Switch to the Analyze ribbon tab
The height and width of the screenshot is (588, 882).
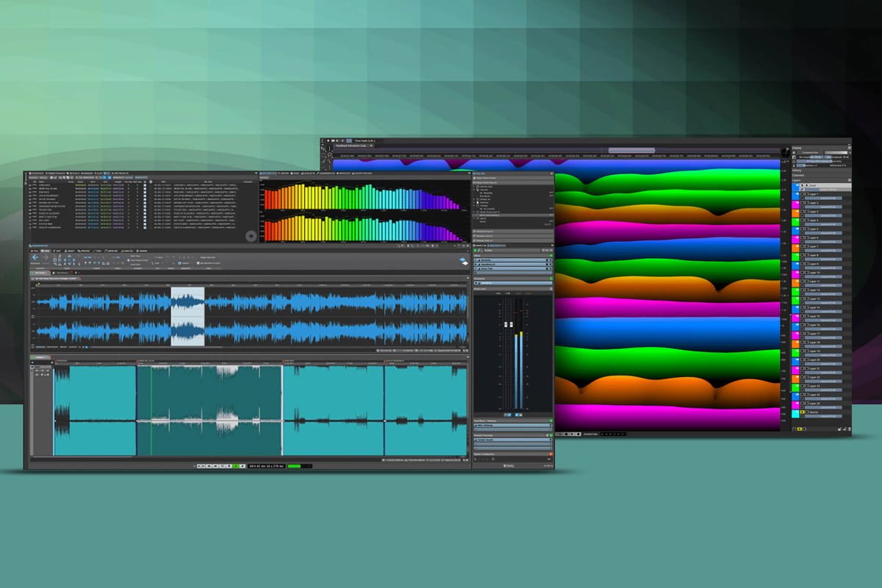128,251
